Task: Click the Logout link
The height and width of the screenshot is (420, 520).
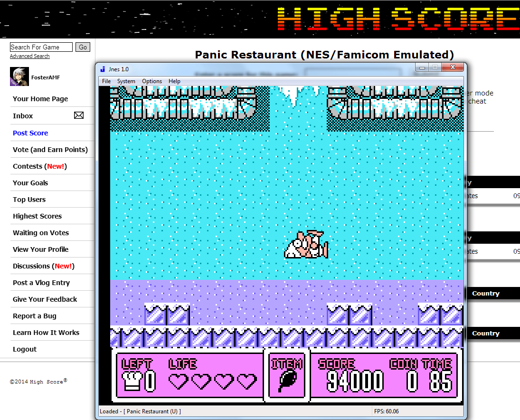Action: point(25,349)
